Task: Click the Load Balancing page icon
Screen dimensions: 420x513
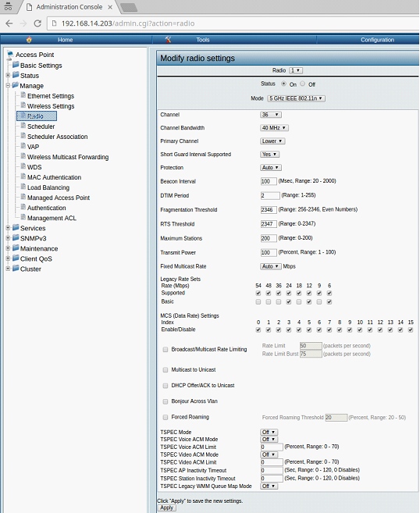Action: 23,187
